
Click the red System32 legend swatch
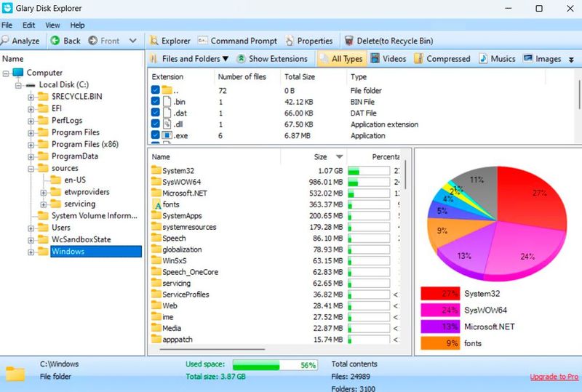tap(440, 293)
